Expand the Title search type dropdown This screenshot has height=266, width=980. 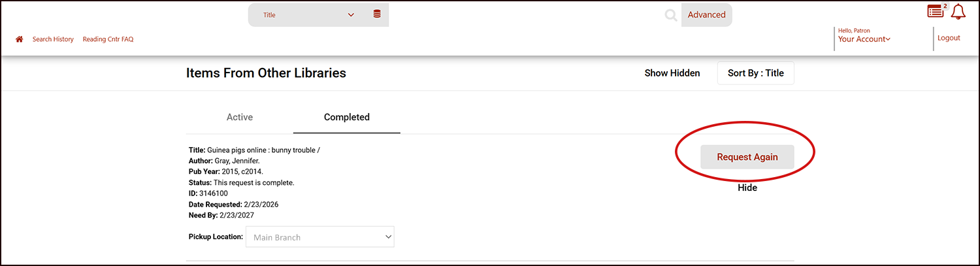(x=308, y=15)
